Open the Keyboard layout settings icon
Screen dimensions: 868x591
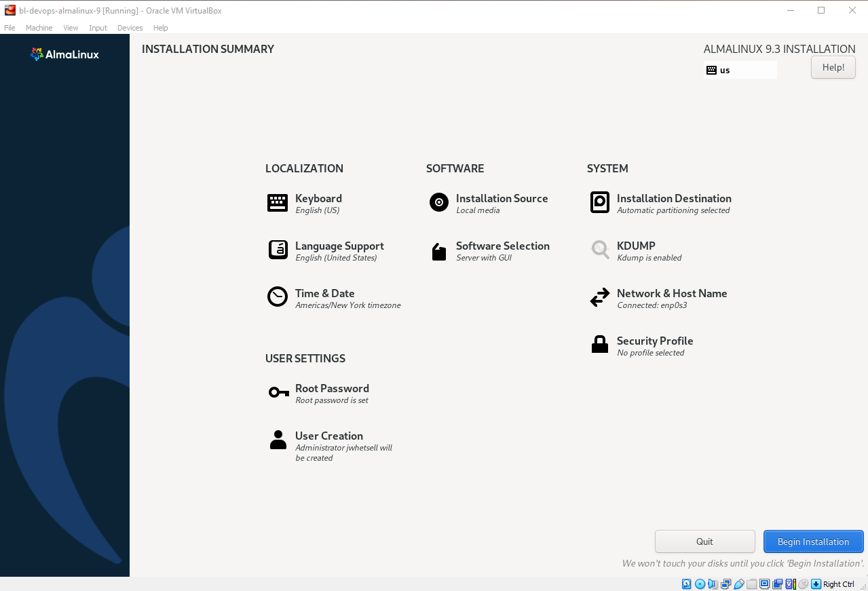tap(278, 203)
